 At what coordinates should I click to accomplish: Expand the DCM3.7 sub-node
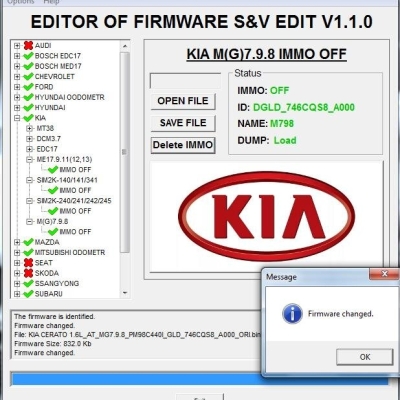click(x=30, y=139)
